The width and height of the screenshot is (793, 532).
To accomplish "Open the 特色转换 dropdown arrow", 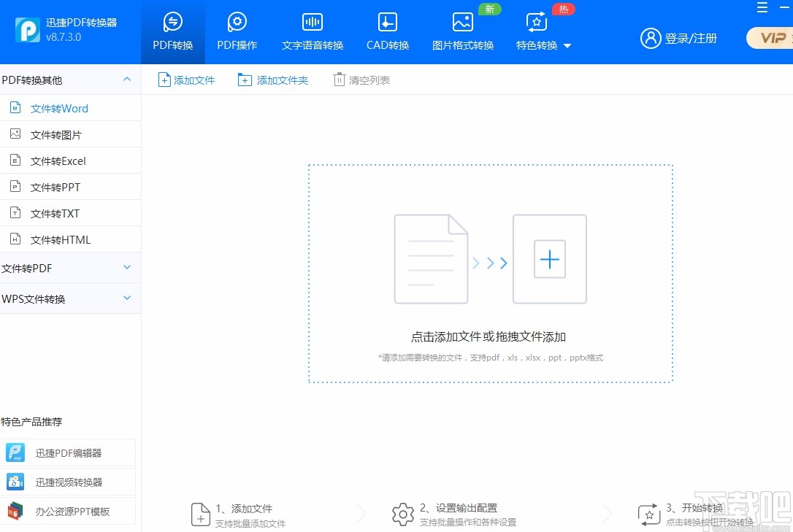I will (569, 45).
